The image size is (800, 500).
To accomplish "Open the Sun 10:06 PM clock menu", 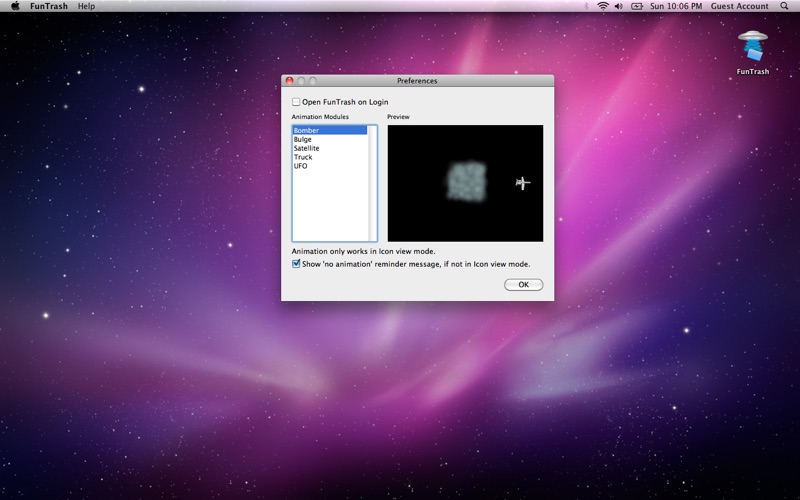I will click(x=676, y=6).
